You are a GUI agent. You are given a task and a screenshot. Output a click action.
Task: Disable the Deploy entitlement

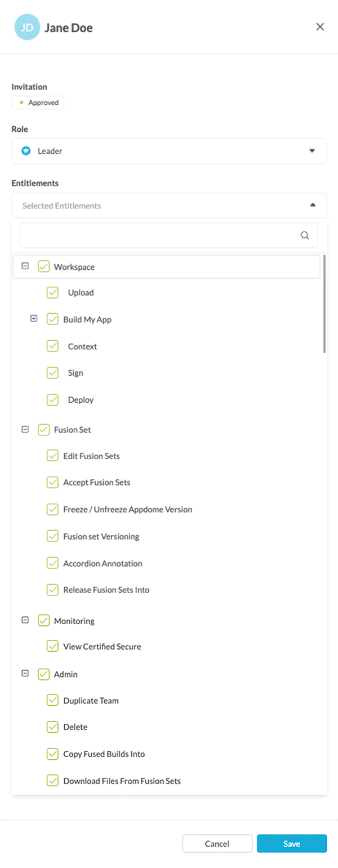(x=52, y=399)
